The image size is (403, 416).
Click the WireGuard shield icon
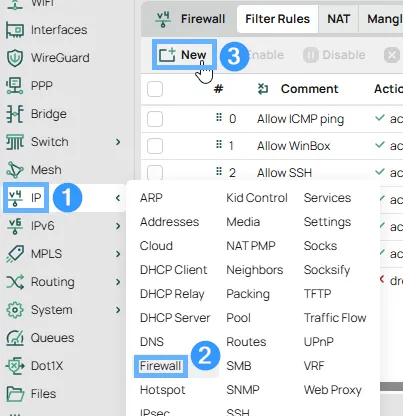(x=15, y=58)
